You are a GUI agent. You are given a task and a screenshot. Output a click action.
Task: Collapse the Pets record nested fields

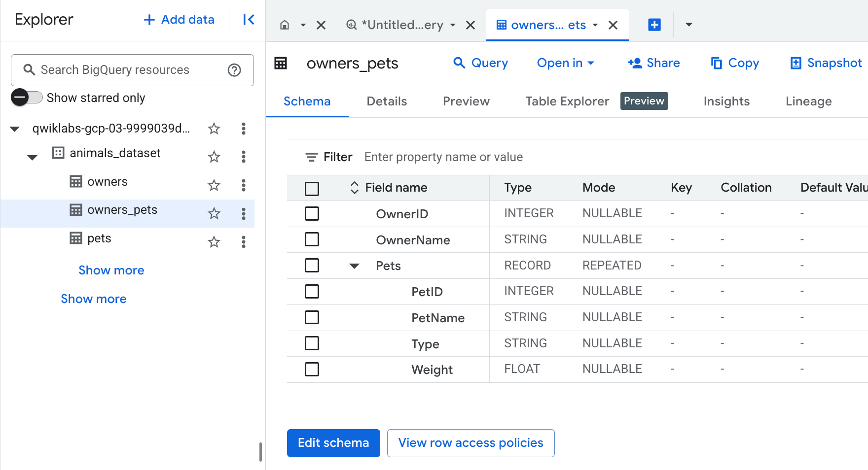point(354,266)
